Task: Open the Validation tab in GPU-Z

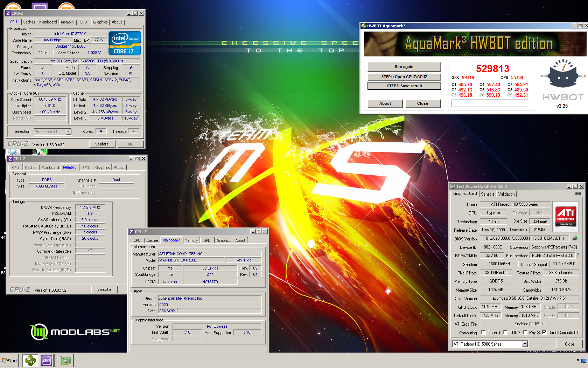Action: click(x=506, y=194)
